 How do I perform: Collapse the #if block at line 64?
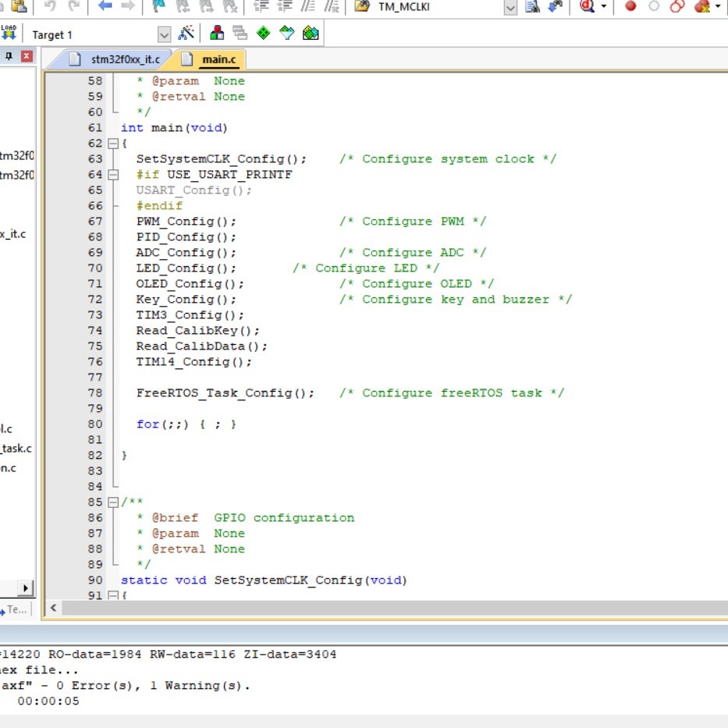(113, 175)
